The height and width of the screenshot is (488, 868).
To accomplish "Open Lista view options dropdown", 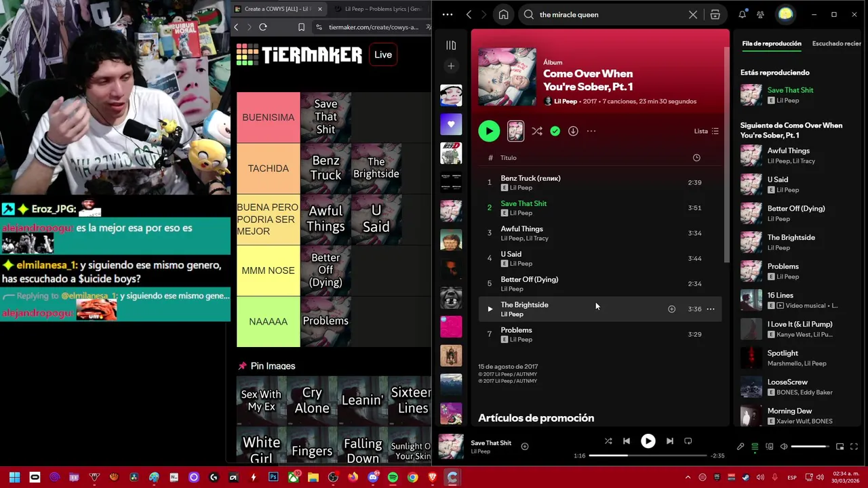I will (x=706, y=131).
